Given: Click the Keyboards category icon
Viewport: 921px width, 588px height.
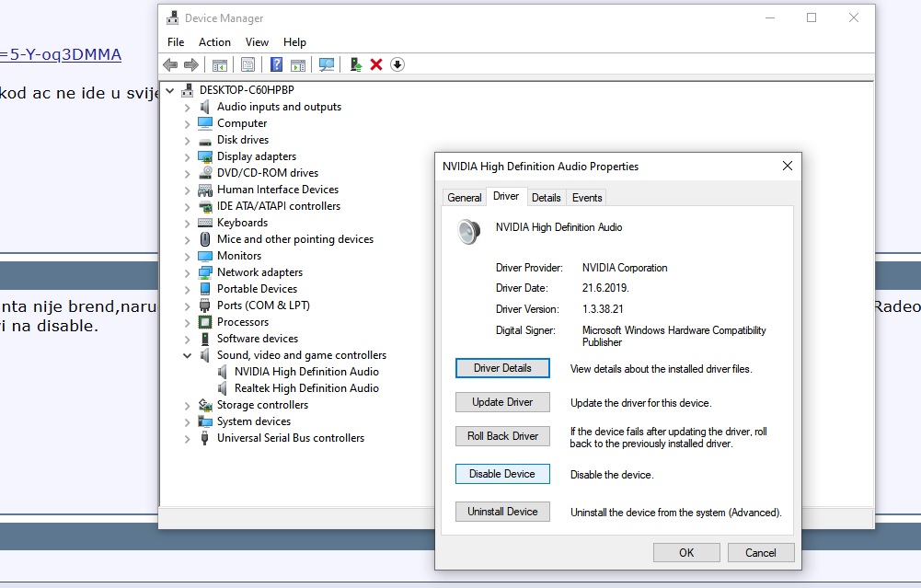Looking at the screenshot, I should 205,223.
